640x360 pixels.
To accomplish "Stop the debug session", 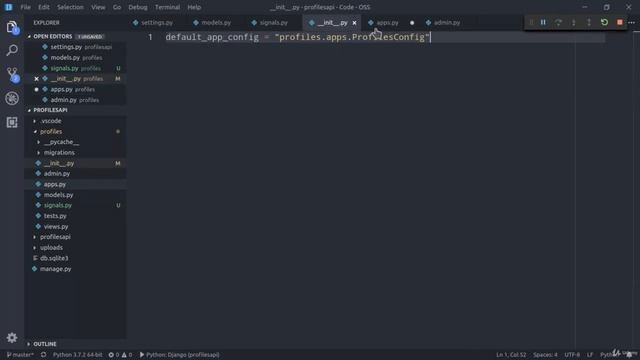I will [x=620, y=22].
